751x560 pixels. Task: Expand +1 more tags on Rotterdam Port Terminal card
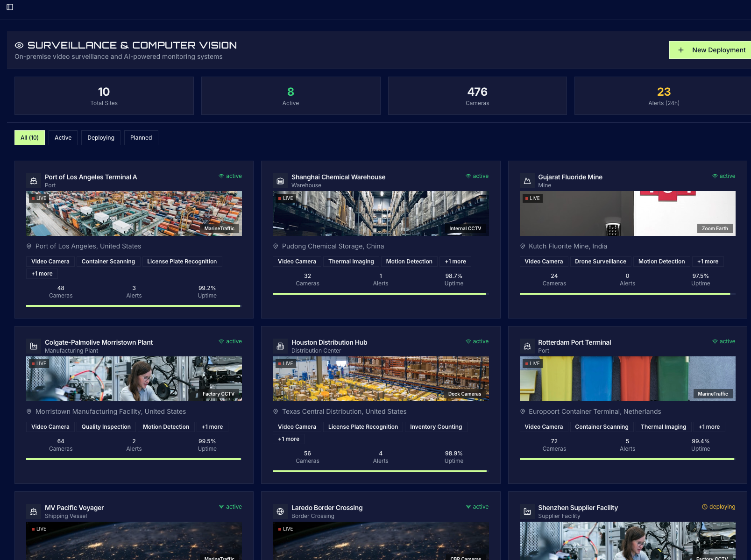point(709,427)
